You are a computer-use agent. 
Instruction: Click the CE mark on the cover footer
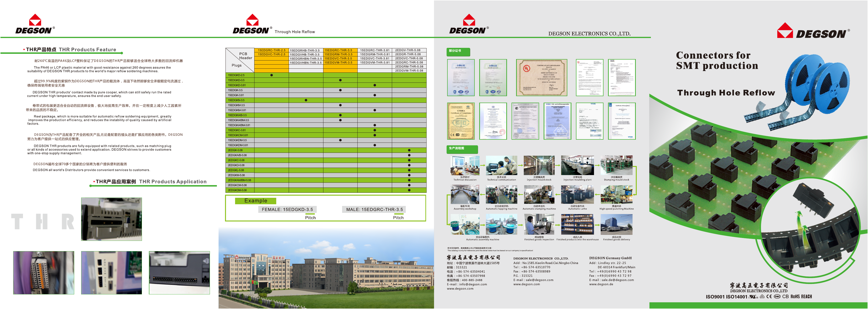pos(769,297)
